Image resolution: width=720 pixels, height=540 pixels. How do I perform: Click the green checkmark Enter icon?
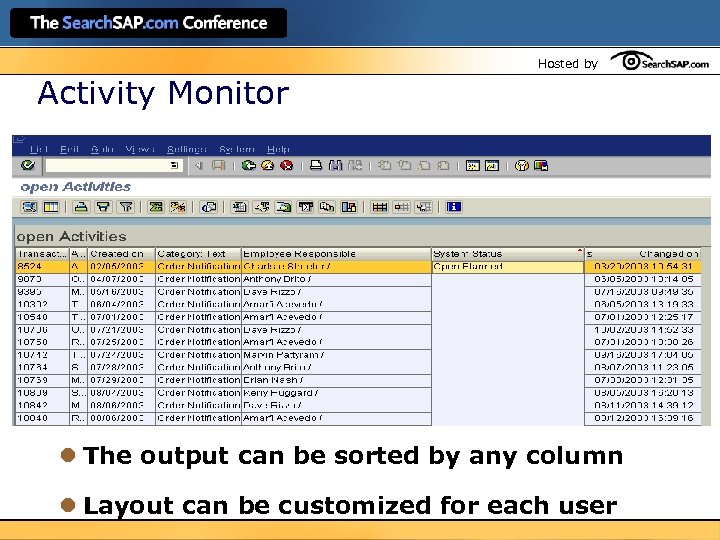(x=28, y=165)
